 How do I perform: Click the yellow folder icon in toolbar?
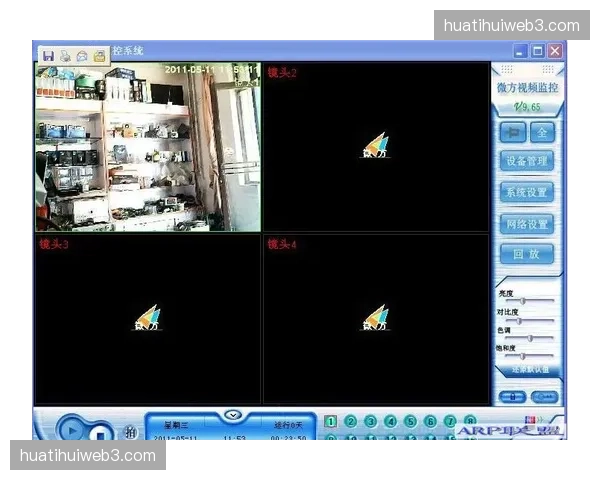point(99,55)
